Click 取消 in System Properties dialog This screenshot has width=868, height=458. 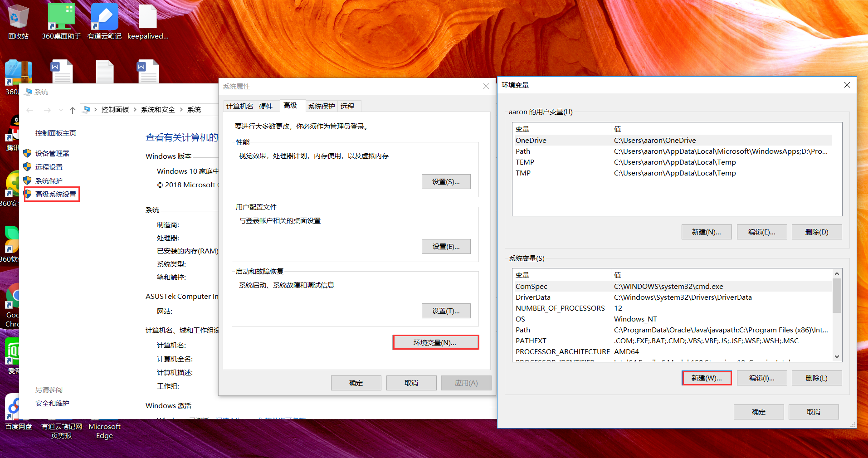pos(411,383)
